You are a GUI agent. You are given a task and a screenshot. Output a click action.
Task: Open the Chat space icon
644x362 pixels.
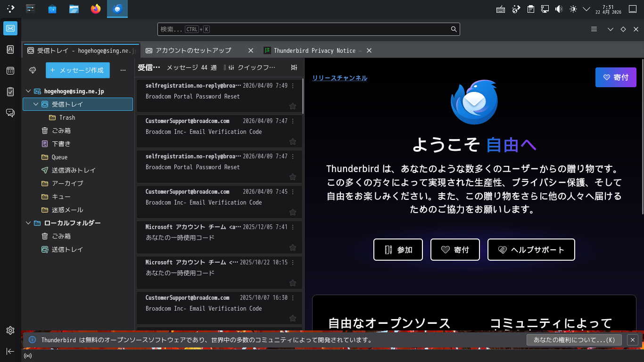[x=10, y=113]
